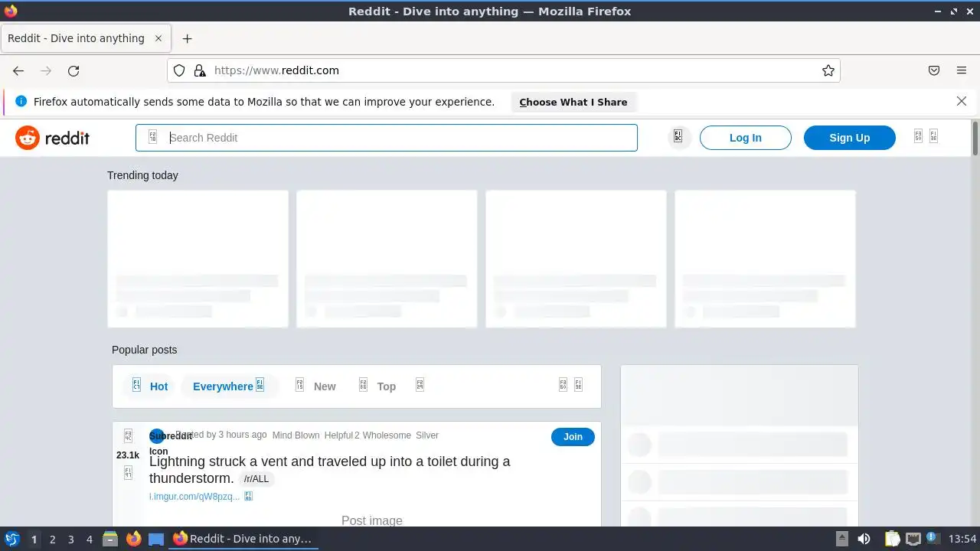Switch to workspace 2 in the taskbar

52,539
